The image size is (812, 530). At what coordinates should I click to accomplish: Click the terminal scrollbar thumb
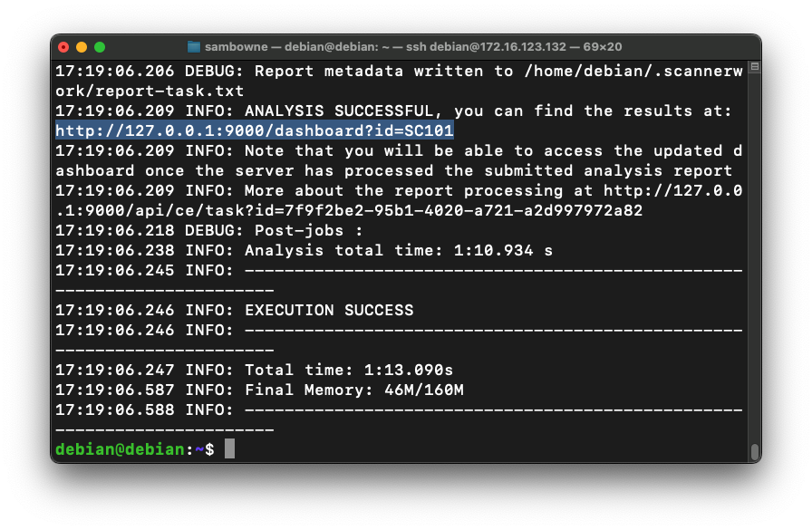[754, 450]
